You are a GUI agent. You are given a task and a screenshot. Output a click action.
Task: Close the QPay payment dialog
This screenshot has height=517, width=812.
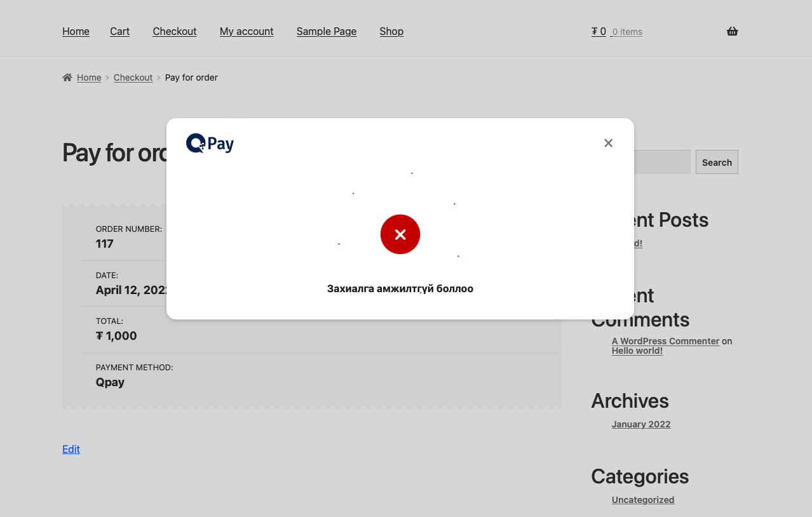(x=608, y=143)
